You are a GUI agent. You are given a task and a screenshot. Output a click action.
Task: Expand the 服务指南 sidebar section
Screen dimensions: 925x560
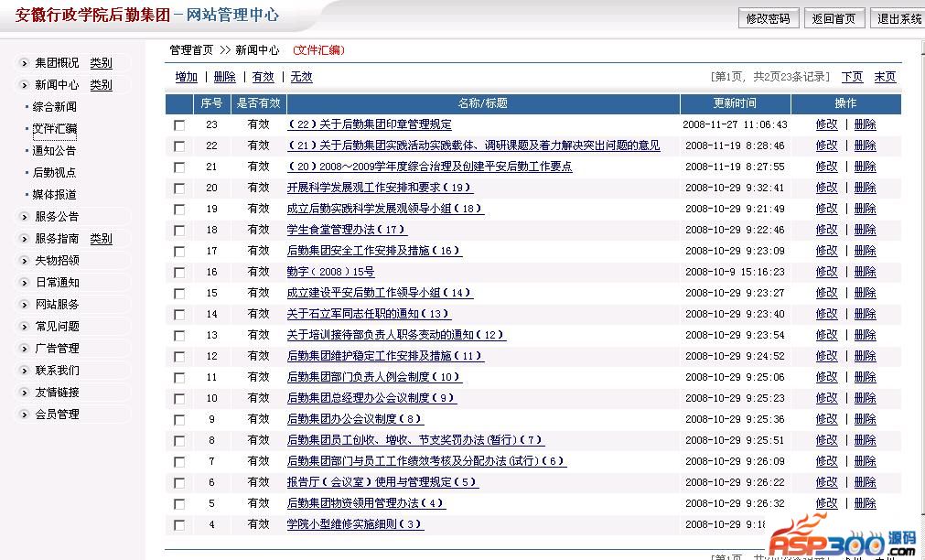56,239
